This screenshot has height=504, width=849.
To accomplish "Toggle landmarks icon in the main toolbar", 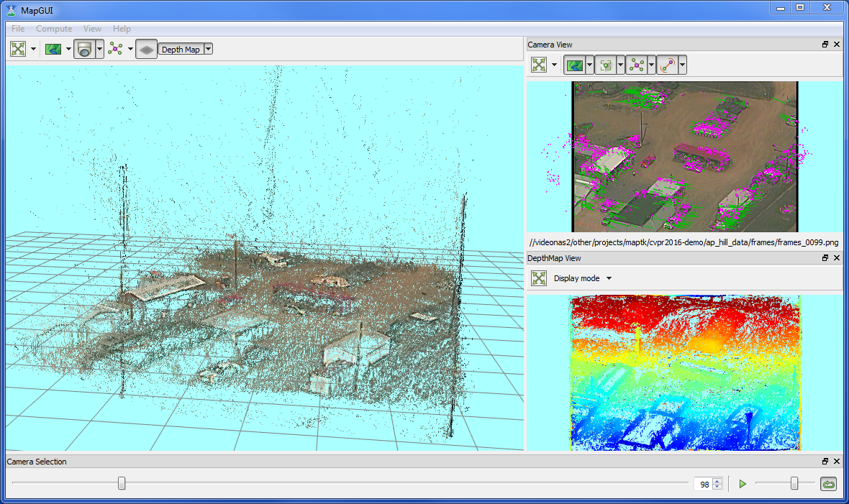I will tap(115, 50).
